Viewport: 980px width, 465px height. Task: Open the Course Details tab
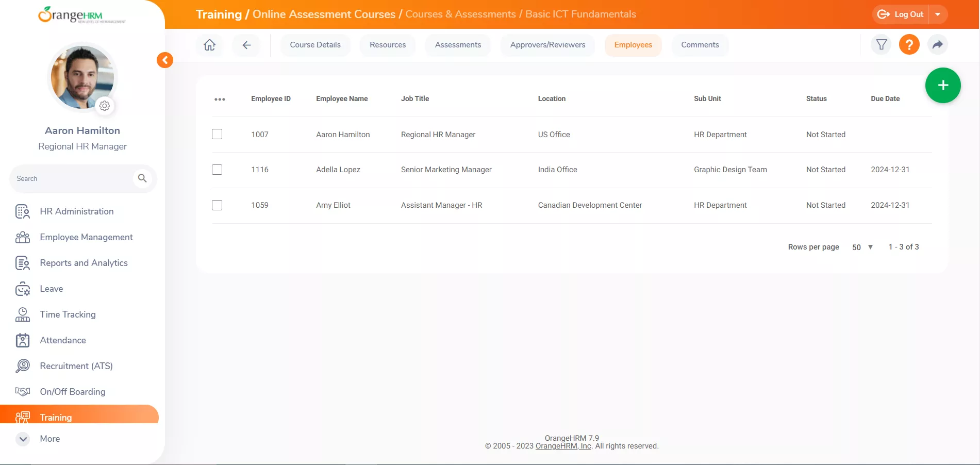point(315,45)
